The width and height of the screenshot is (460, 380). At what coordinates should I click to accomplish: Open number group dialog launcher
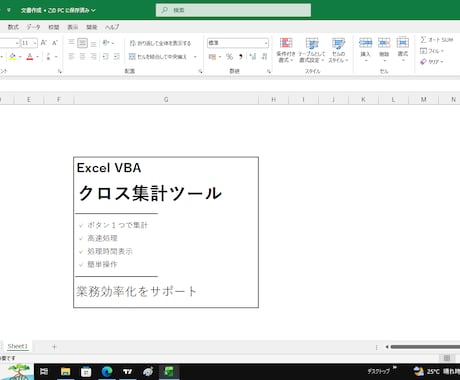tap(269, 71)
